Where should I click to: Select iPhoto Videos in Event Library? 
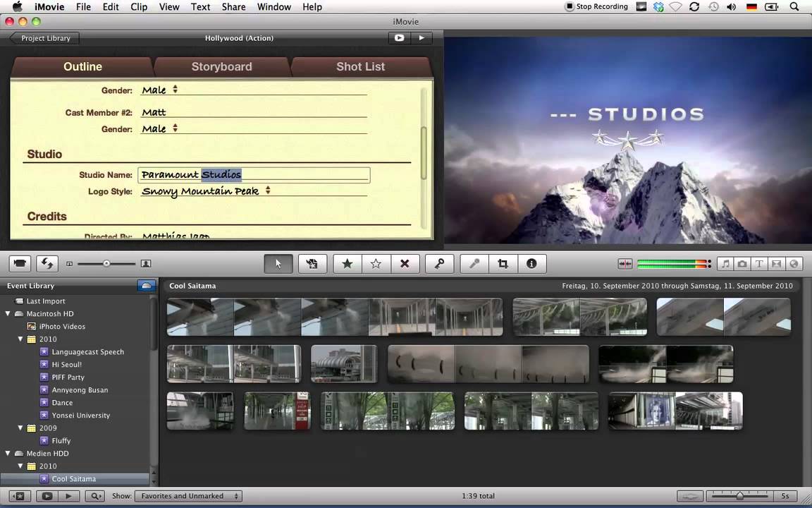pos(62,327)
